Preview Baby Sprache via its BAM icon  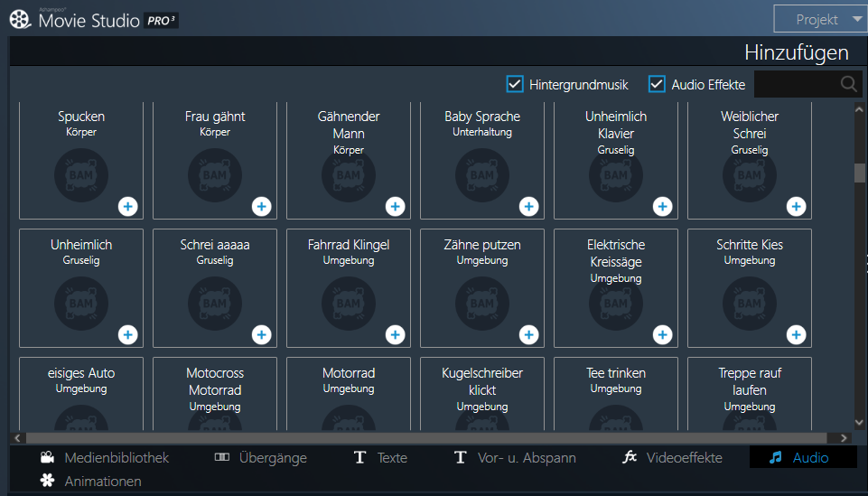point(482,175)
